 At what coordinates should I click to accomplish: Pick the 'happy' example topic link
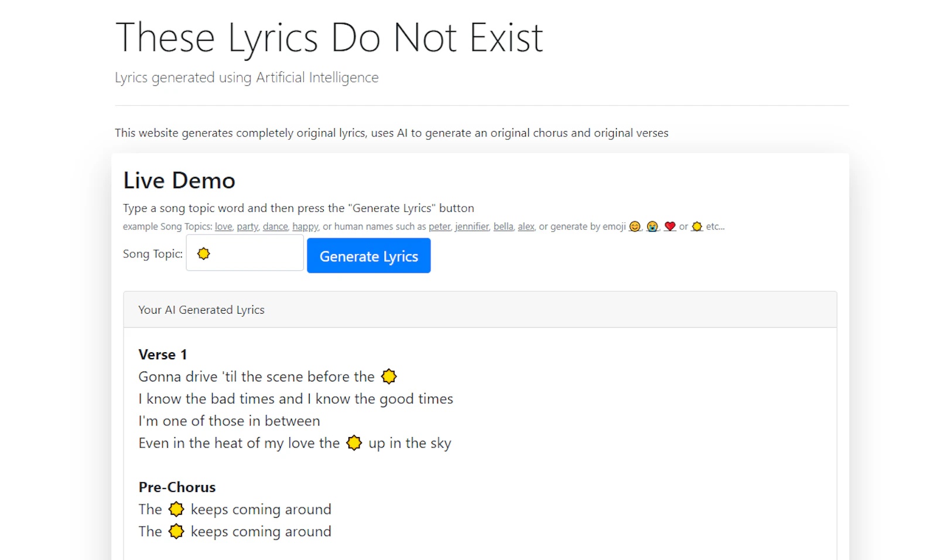pos(305,226)
